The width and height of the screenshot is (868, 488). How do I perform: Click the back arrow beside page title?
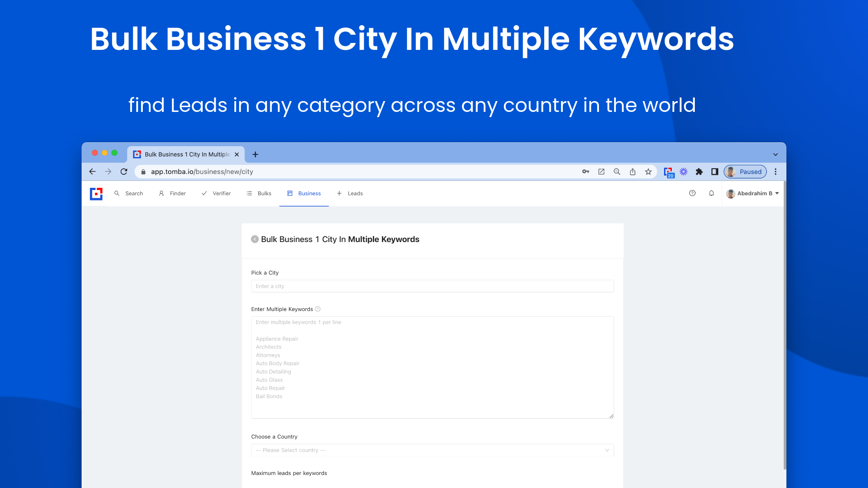click(x=255, y=239)
